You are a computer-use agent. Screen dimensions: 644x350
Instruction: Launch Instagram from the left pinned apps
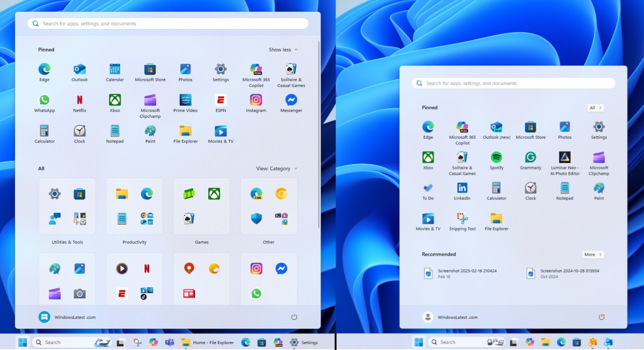tap(256, 103)
